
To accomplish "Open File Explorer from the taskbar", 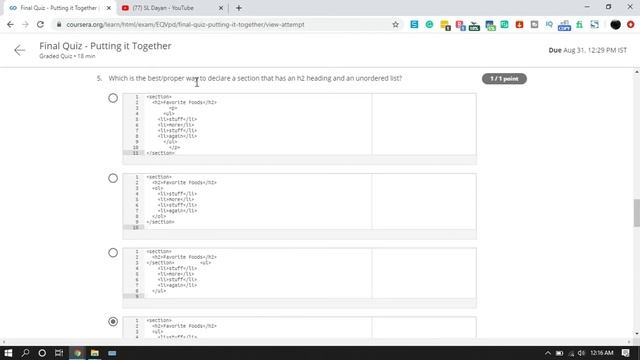I will (x=95, y=353).
